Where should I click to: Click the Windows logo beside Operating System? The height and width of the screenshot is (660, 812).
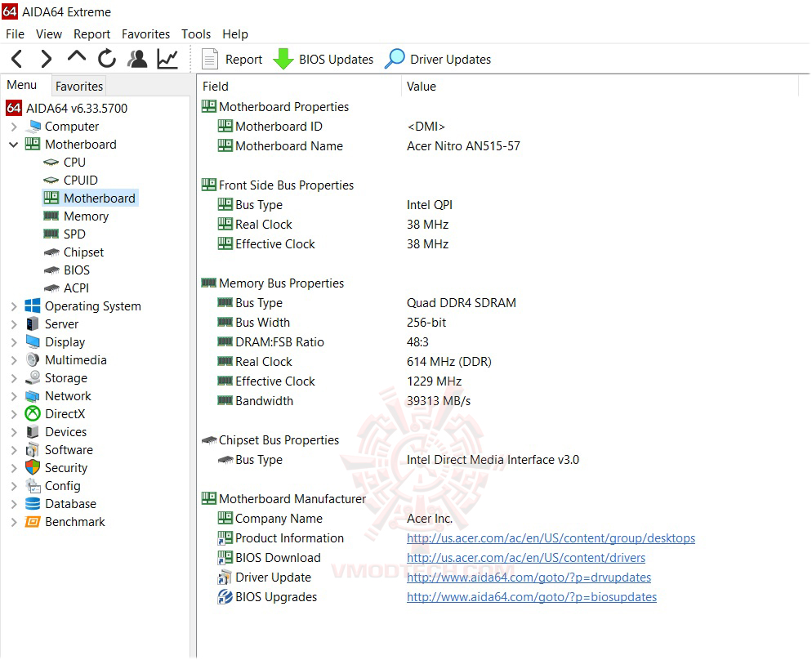33,306
